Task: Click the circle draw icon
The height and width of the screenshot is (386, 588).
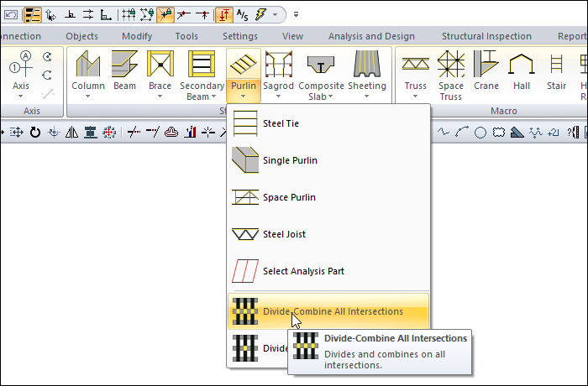Action: pyautogui.click(x=480, y=133)
